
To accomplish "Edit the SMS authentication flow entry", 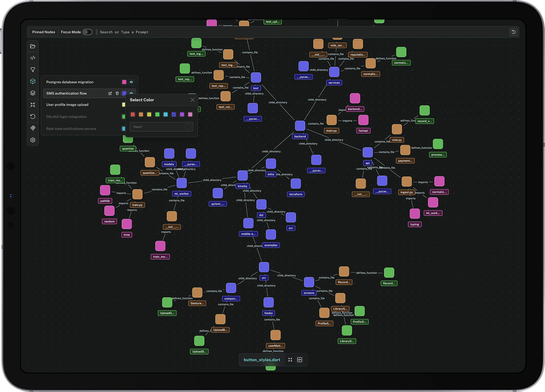I will point(110,93).
